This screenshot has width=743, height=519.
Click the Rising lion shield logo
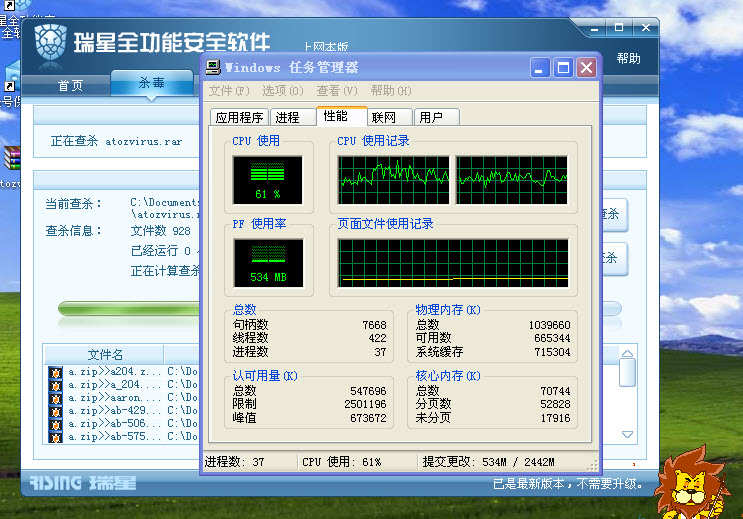(50, 42)
